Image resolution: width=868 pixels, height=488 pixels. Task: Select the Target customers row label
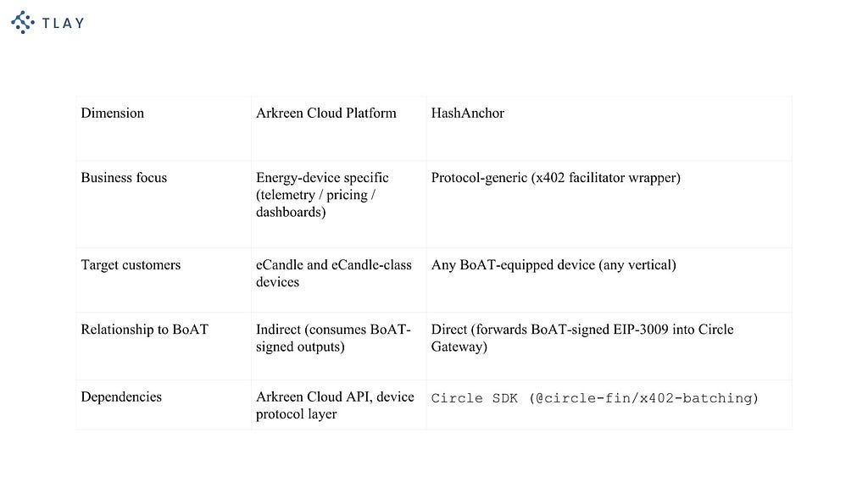click(131, 265)
